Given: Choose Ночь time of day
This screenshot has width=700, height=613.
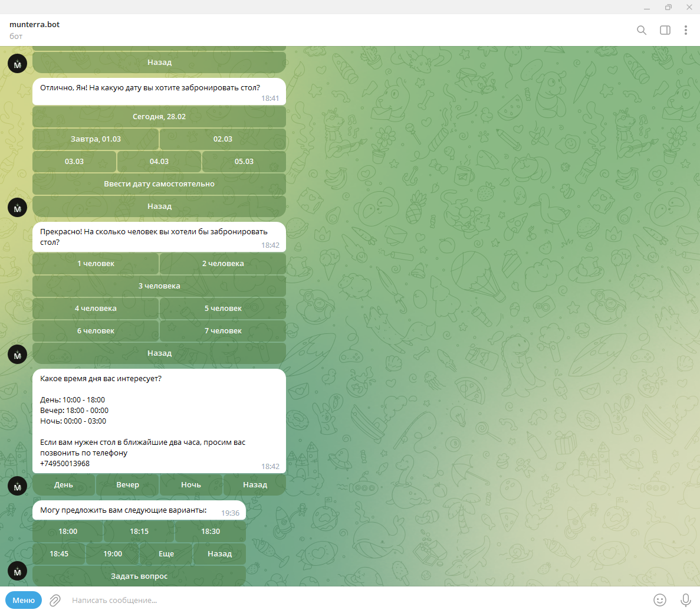Looking at the screenshot, I should (x=191, y=485).
